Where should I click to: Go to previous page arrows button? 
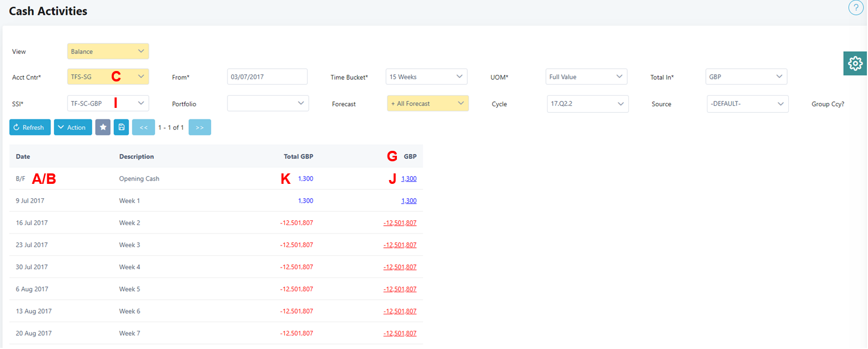(x=143, y=127)
